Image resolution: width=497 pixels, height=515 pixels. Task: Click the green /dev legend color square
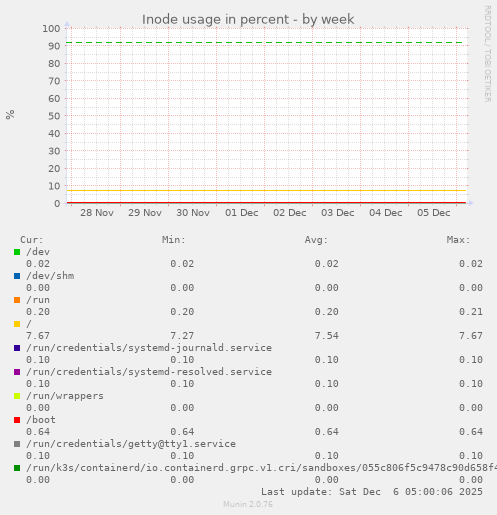[17, 252]
